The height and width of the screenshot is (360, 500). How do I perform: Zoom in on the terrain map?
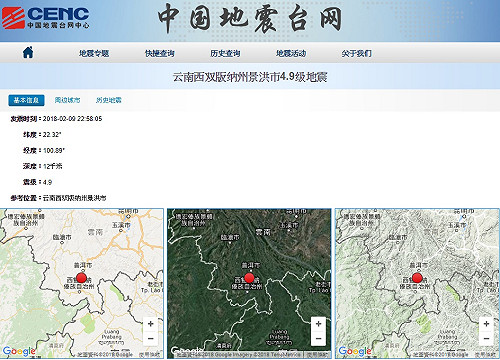pyautogui.click(x=486, y=324)
